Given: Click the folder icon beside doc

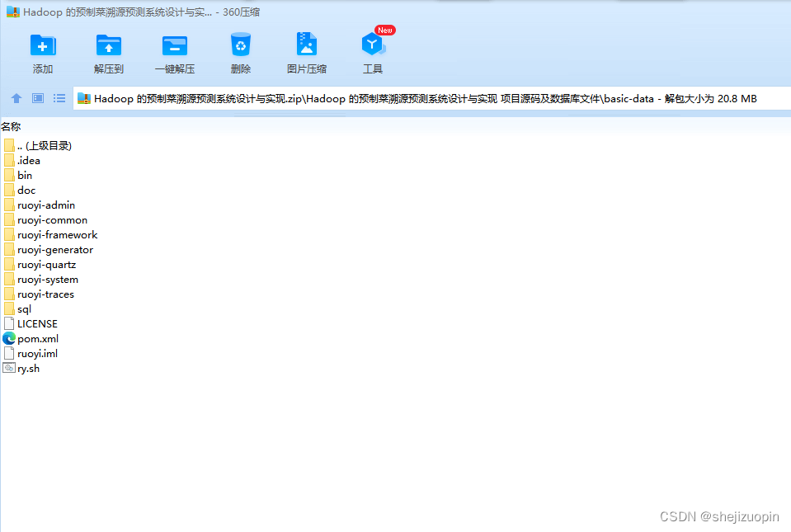Looking at the screenshot, I should click(x=9, y=191).
